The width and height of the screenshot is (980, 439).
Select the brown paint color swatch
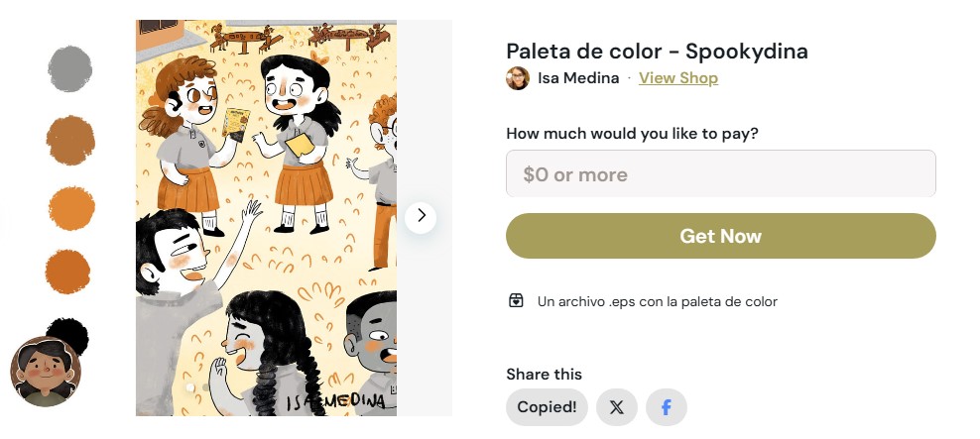point(70,140)
